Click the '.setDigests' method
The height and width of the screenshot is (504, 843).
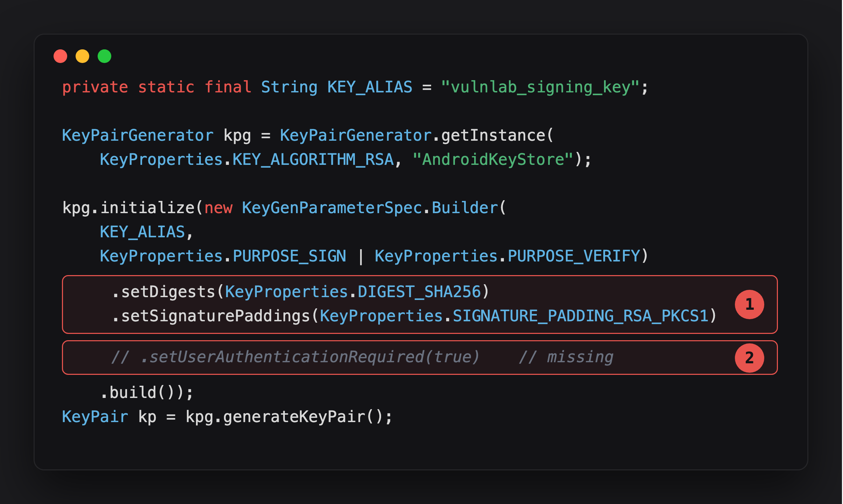[x=163, y=292]
